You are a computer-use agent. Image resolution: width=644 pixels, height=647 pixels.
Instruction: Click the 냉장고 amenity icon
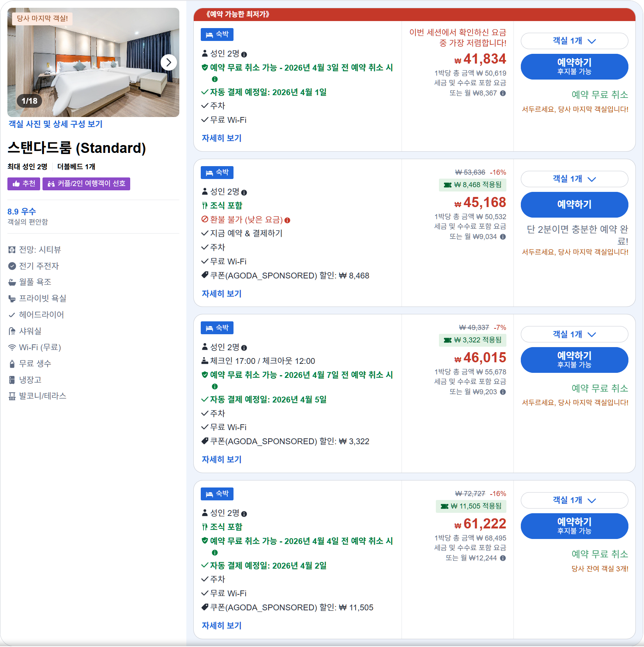(12, 379)
